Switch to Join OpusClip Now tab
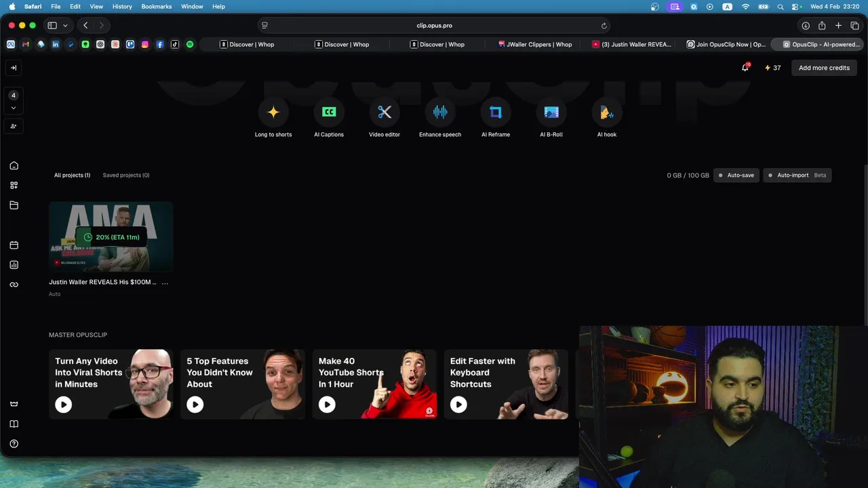 [x=726, y=45]
